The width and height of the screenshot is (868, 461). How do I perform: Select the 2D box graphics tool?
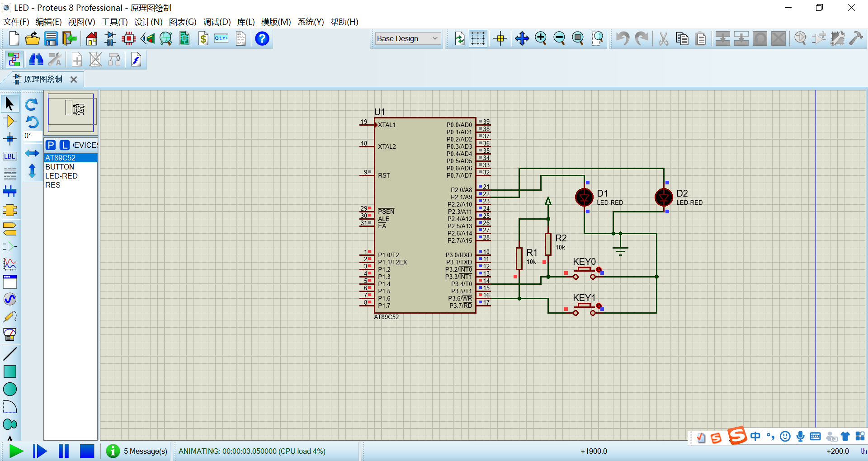(x=10, y=372)
